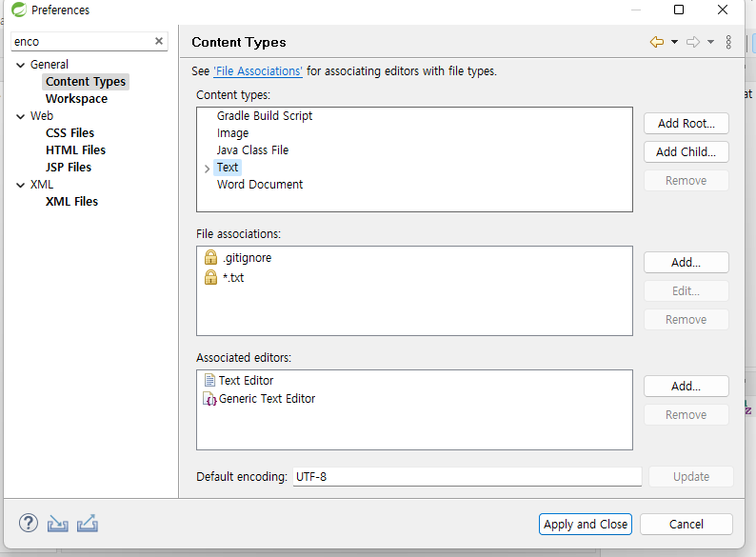Select Workspace in the preferences tree
Viewport: 756px width, 557px height.
[76, 99]
